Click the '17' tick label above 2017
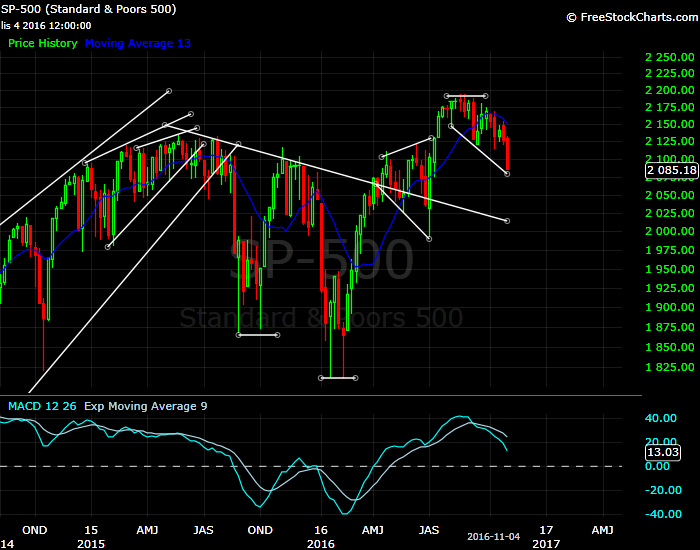Screen dimensions: 700x550 click(546, 530)
